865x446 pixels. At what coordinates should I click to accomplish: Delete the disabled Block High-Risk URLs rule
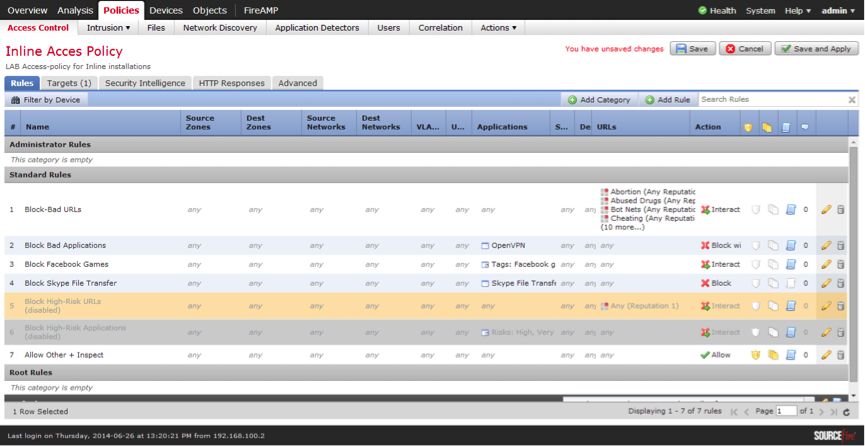(x=841, y=306)
